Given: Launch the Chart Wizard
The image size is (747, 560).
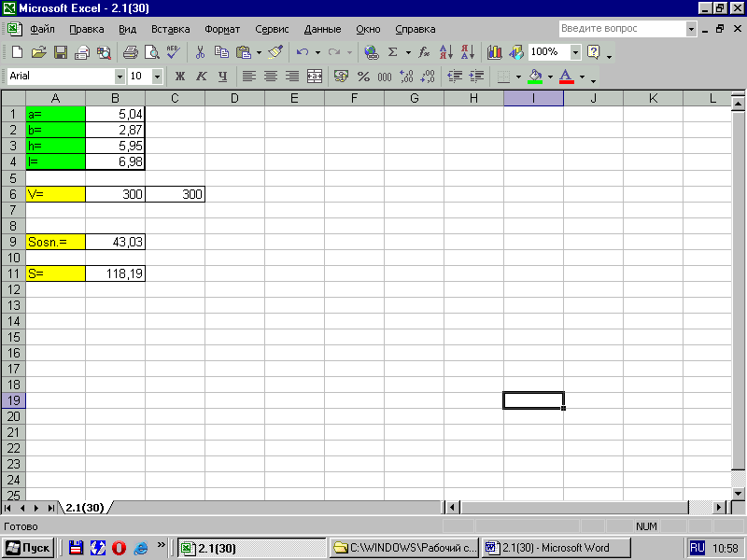Looking at the screenshot, I should point(495,52).
